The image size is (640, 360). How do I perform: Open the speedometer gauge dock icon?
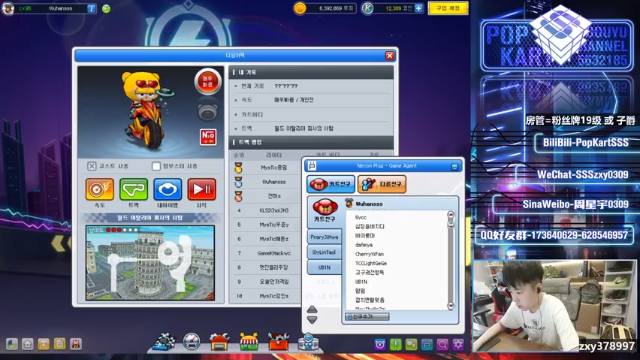point(191,342)
